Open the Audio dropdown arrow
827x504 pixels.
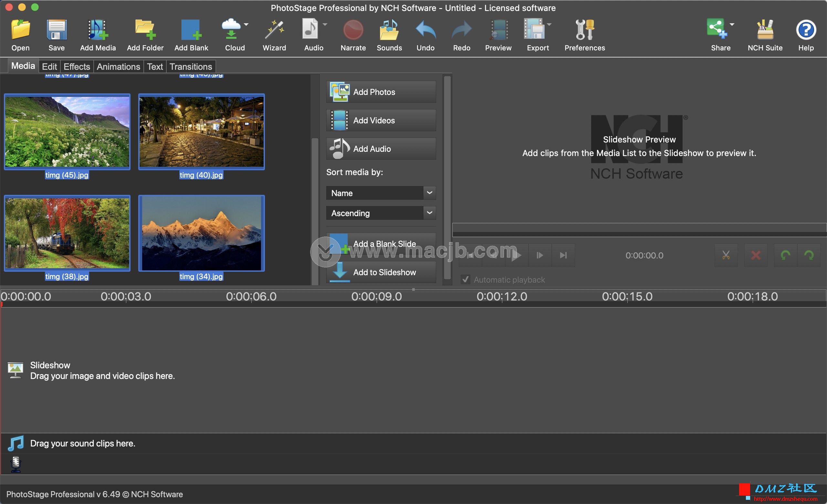click(325, 25)
